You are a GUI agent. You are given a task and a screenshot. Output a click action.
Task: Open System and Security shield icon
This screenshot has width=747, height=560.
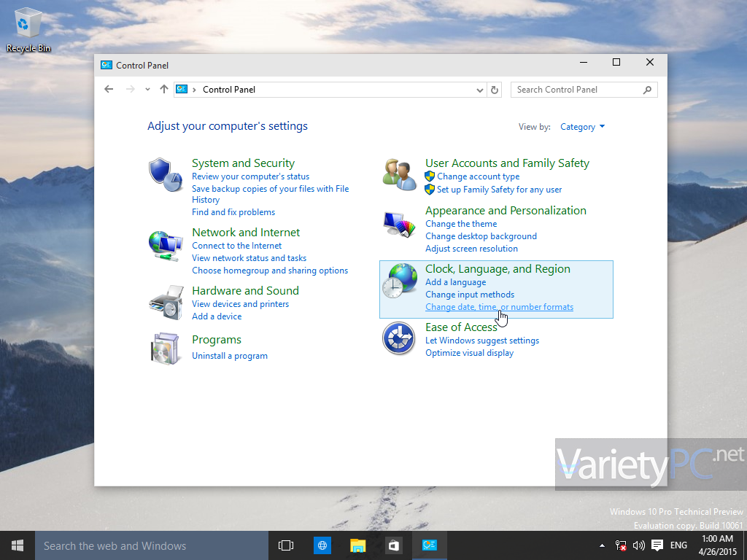pyautogui.click(x=166, y=174)
